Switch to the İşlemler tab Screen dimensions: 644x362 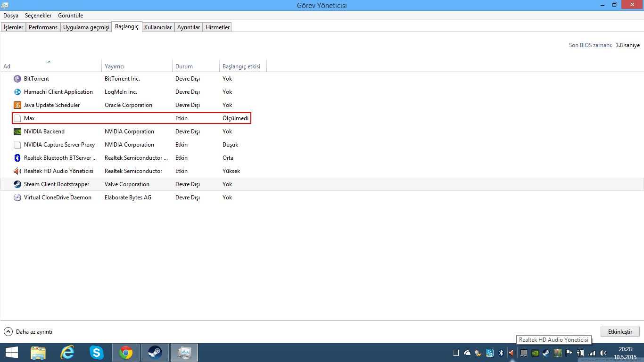13,27
